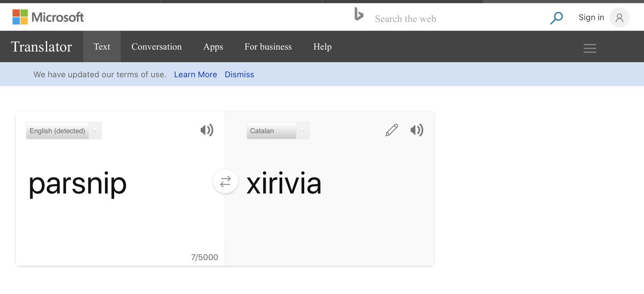
Task: Click the Sign in link
Action: click(x=591, y=18)
